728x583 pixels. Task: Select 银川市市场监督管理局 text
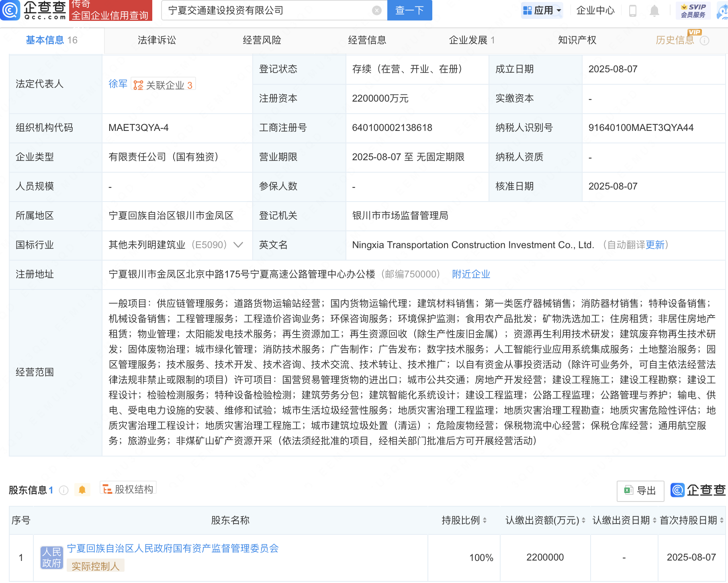[x=400, y=216]
